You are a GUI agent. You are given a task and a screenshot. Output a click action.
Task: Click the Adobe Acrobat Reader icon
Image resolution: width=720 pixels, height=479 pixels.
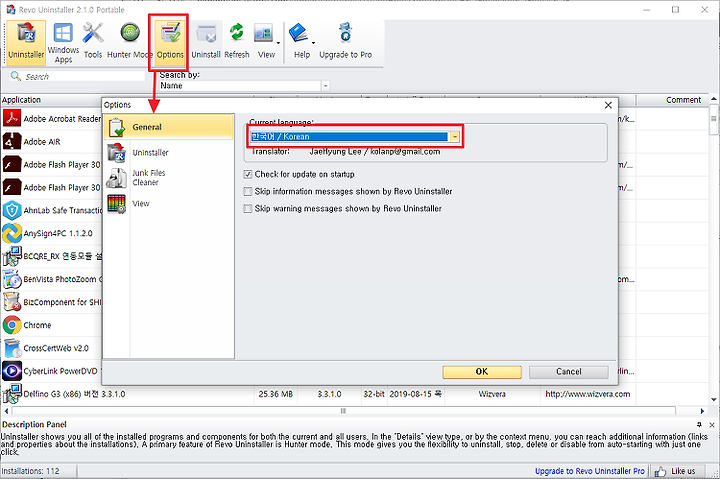(x=12, y=118)
